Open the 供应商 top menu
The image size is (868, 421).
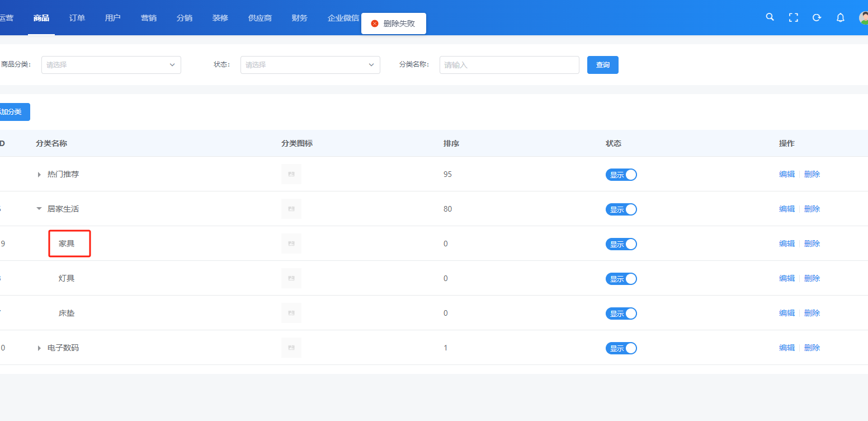260,18
